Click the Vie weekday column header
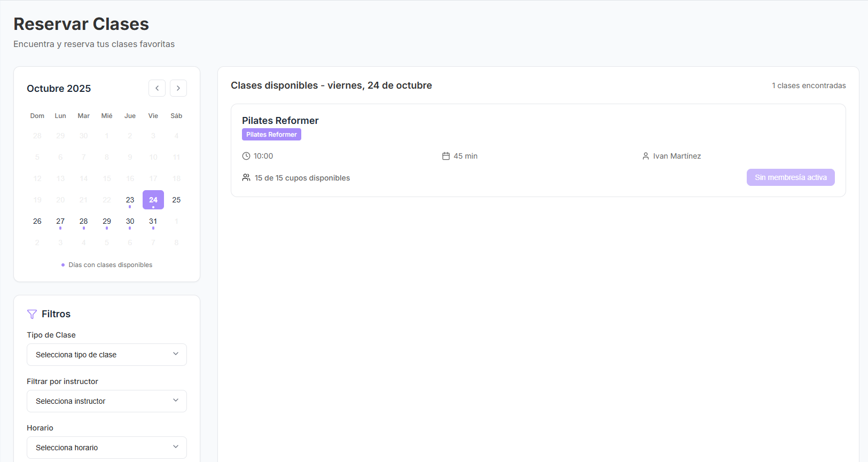Viewport: 868px width, 462px height. (x=153, y=116)
